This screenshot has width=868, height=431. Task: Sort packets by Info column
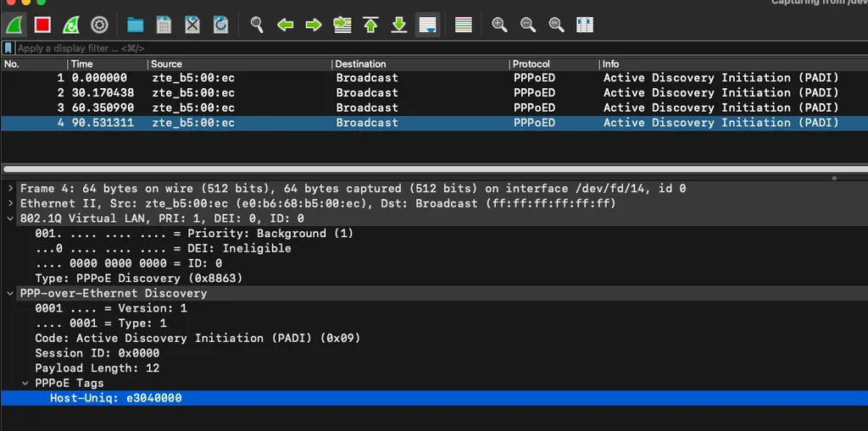tap(733, 64)
